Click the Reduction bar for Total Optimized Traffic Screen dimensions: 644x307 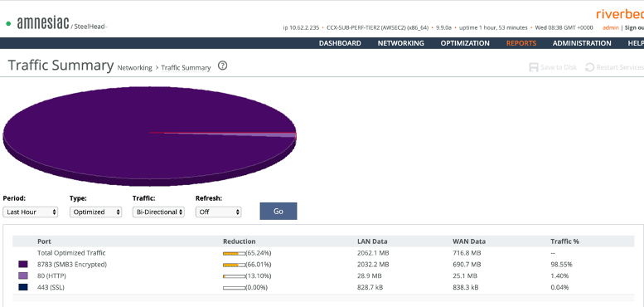coord(234,254)
